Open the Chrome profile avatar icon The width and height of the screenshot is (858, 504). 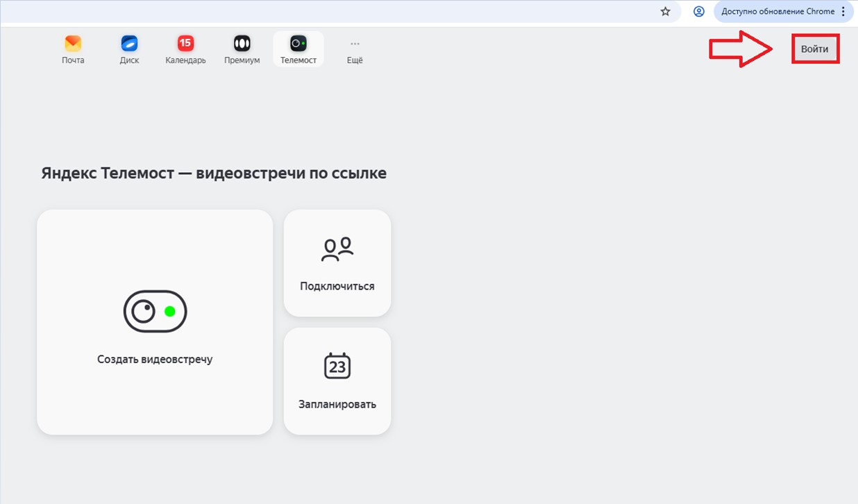coord(699,11)
